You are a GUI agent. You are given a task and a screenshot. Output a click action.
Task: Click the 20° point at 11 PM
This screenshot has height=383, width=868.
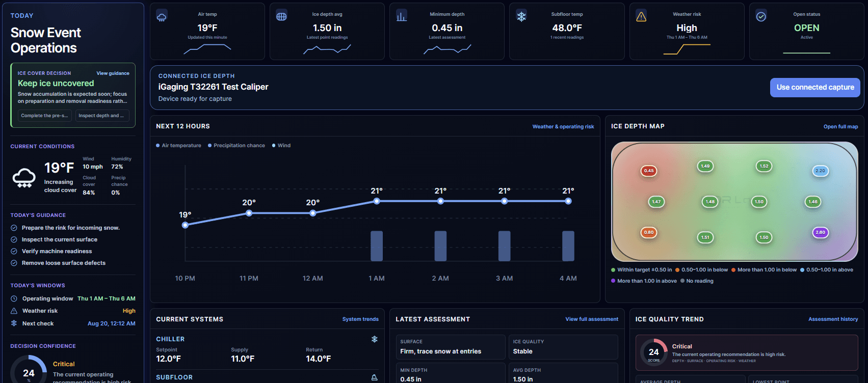pyautogui.click(x=249, y=213)
